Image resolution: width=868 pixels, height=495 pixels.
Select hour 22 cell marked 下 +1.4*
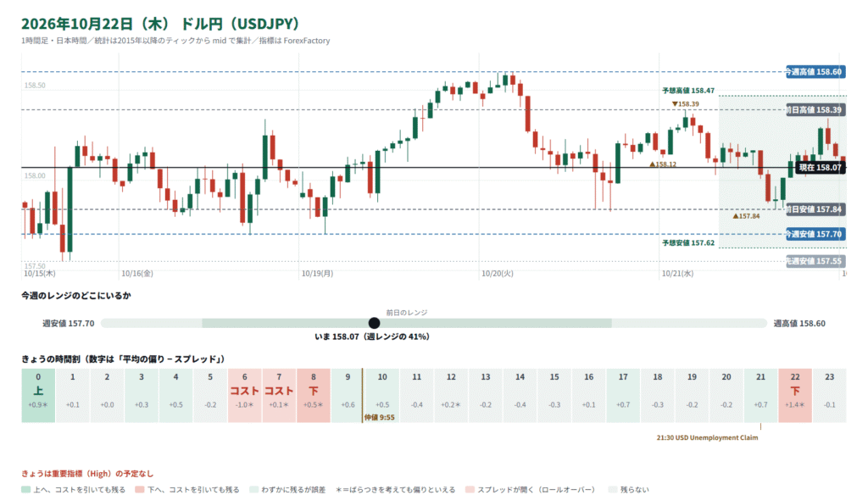(795, 395)
